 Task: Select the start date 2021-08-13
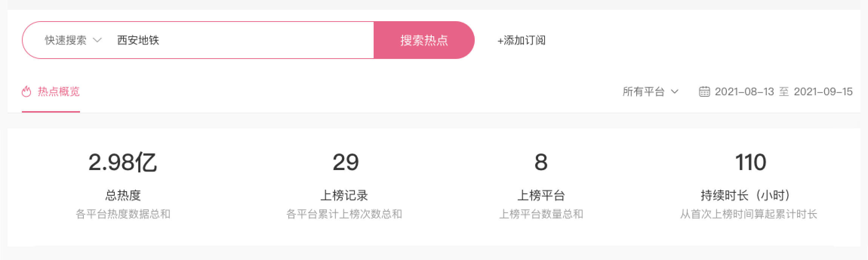[x=744, y=92]
